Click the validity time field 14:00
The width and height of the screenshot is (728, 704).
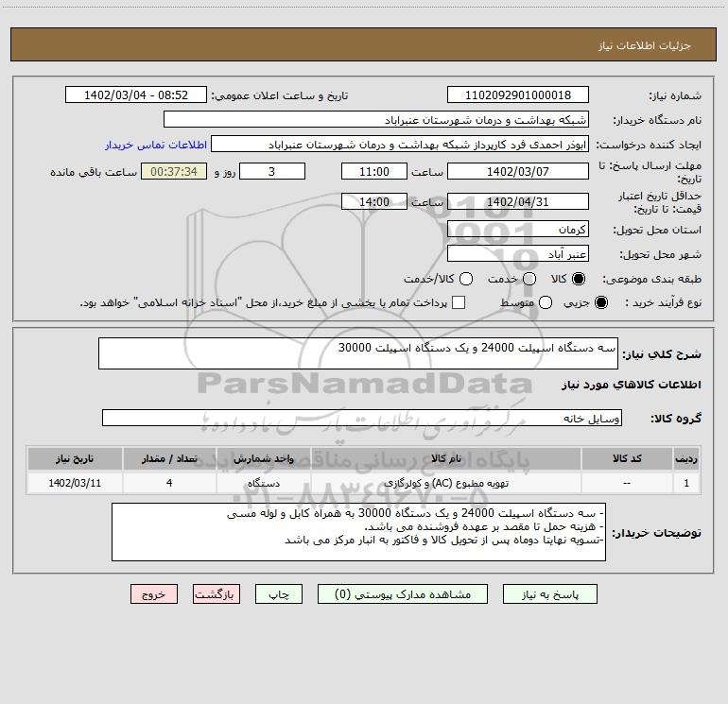(x=374, y=202)
